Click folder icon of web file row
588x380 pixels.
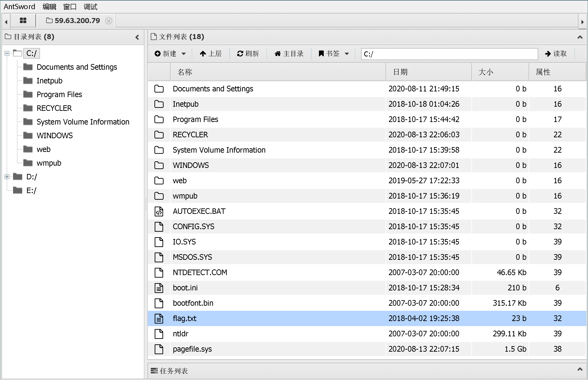[159, 181]
